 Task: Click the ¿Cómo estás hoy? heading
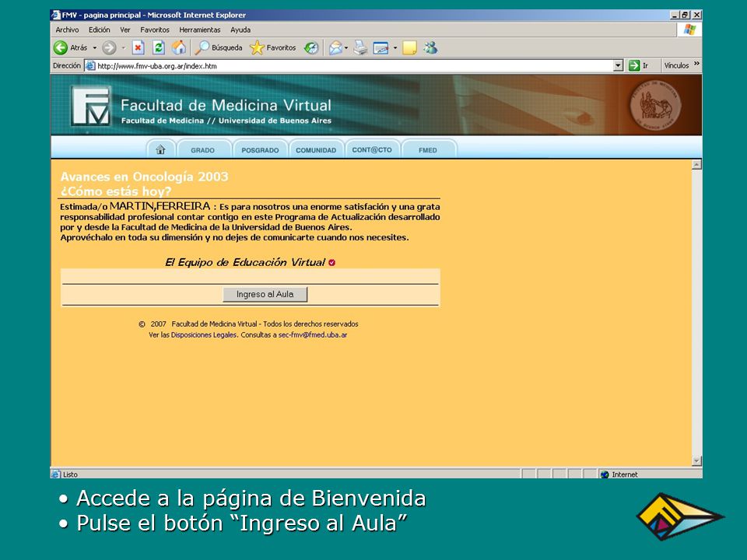coord(116,191)
